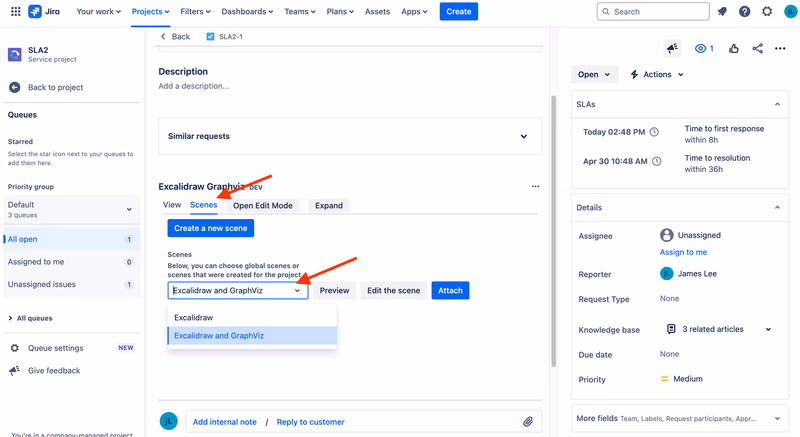Click the Attach button

pos(450,290)
